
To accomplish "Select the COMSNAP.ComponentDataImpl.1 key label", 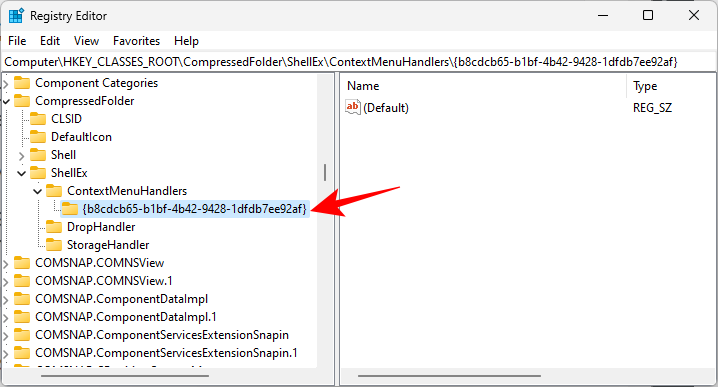I will pos(126,316).
